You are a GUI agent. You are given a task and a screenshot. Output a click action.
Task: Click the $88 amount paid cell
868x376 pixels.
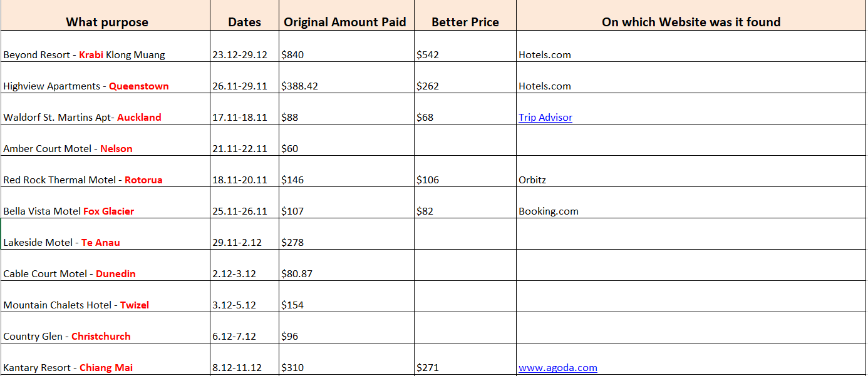(x=346, y=109)
